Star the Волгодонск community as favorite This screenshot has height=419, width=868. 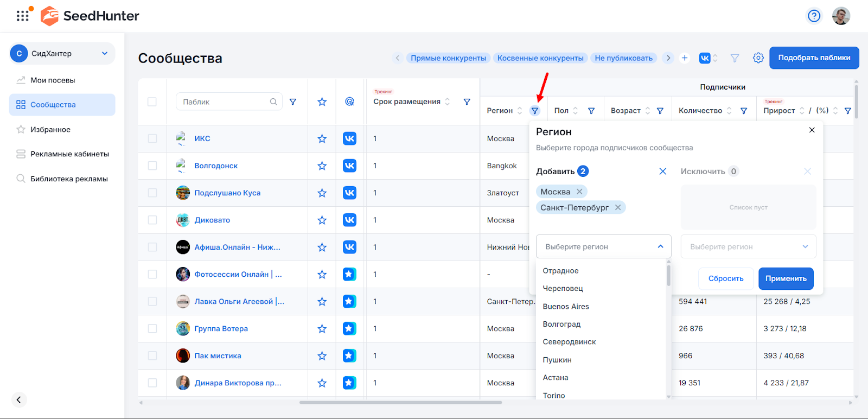pyautogui.click(x=322, y=166)
